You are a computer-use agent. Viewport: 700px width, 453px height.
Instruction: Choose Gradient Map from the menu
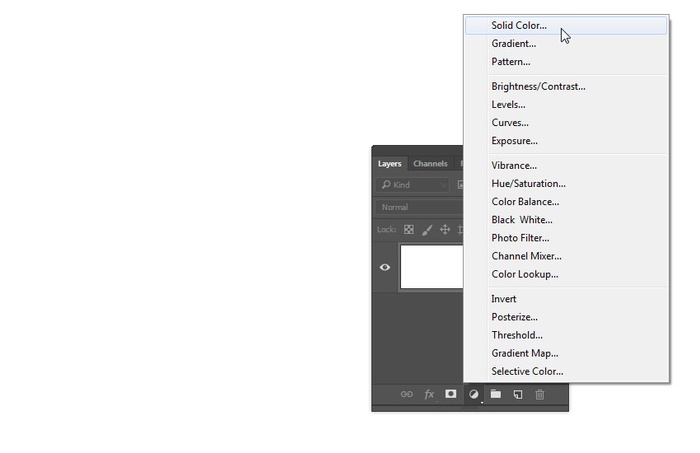point(524,353)
